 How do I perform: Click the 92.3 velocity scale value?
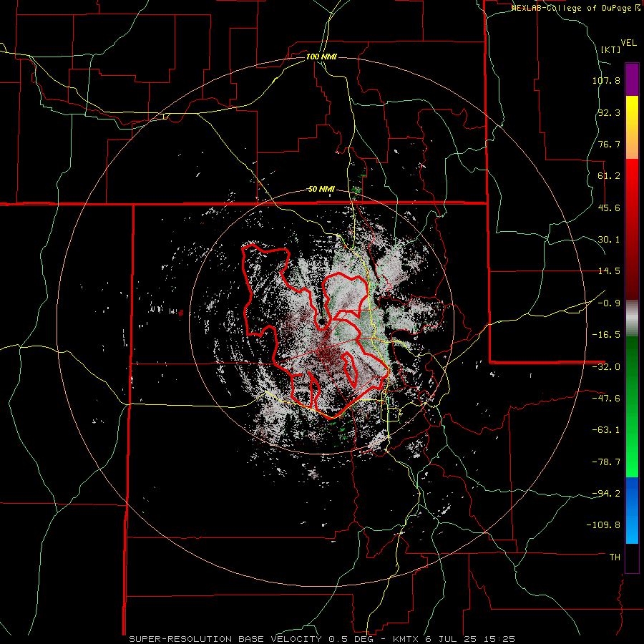point(609,112)
